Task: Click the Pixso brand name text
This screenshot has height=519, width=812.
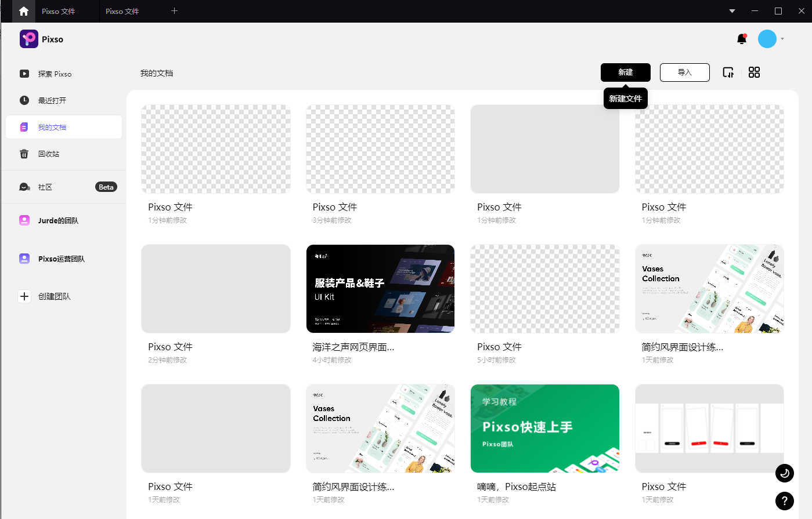Action: 52,39
